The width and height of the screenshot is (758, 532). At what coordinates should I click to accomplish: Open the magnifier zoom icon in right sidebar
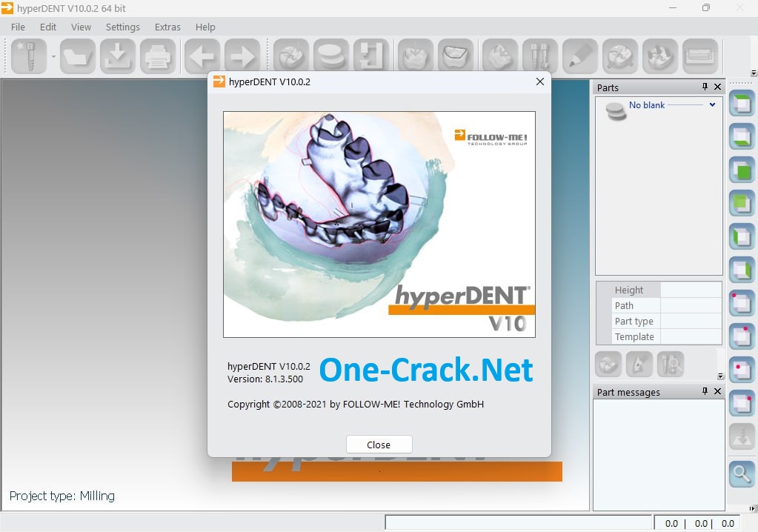click(742, 474)
